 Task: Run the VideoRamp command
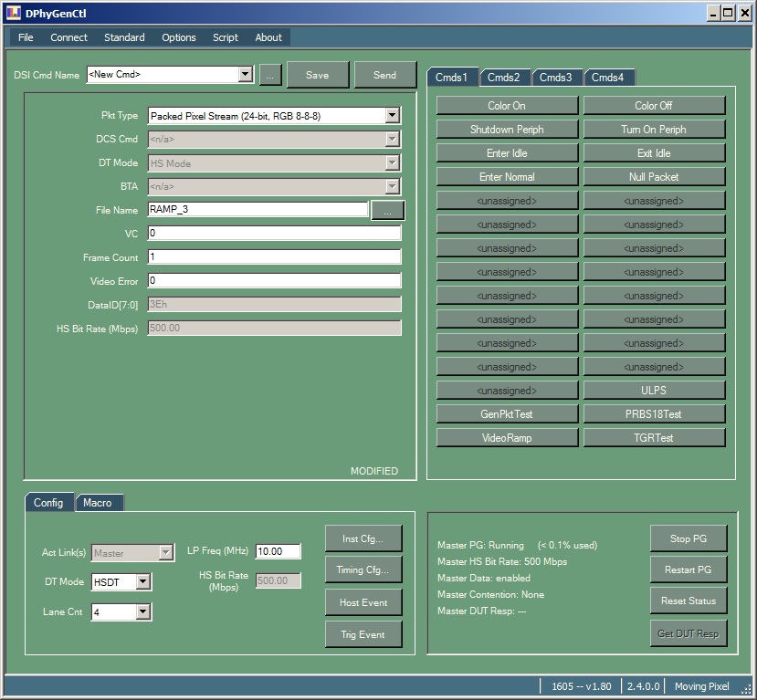(x=506, y=438)
